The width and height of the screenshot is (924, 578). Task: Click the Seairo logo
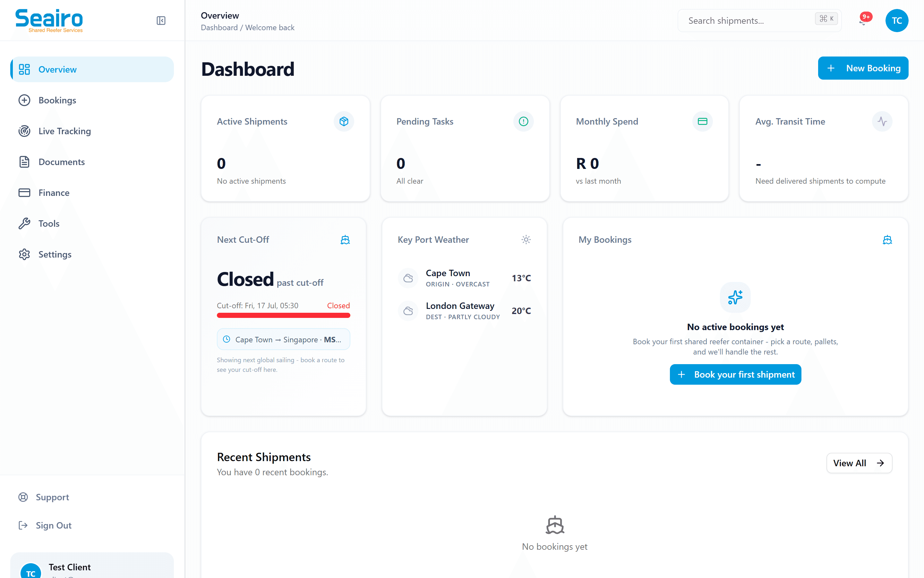(49, 21)
